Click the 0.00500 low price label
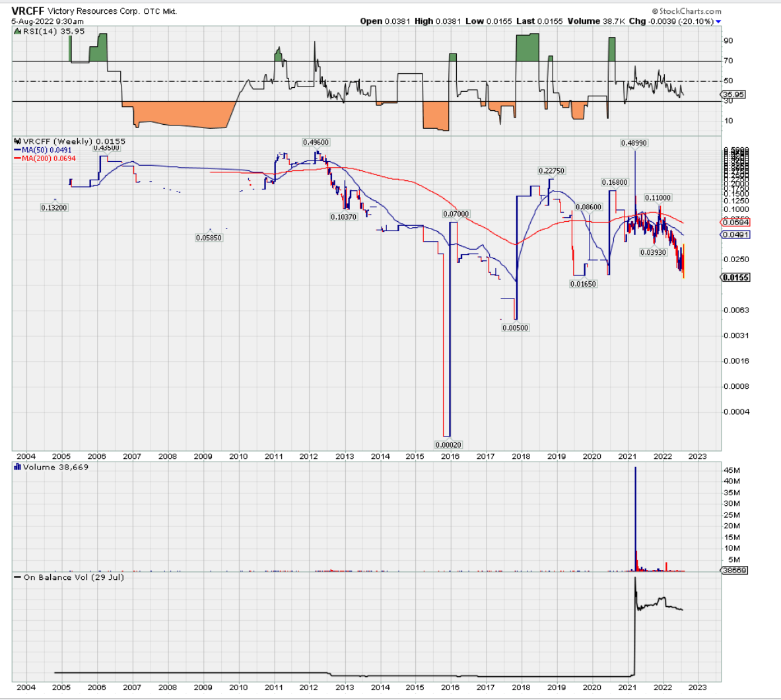Screen dimensions: 781x700 point(516,328)
